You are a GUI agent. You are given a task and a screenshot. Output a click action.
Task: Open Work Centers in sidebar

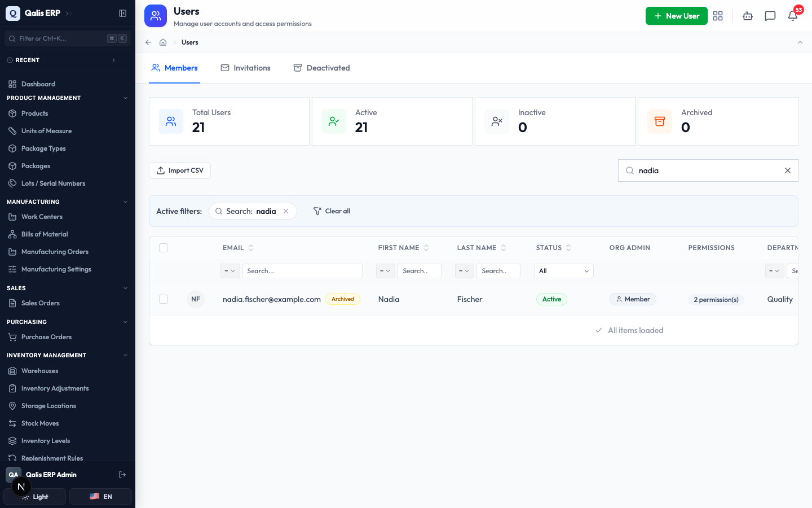tap(68, 217)
